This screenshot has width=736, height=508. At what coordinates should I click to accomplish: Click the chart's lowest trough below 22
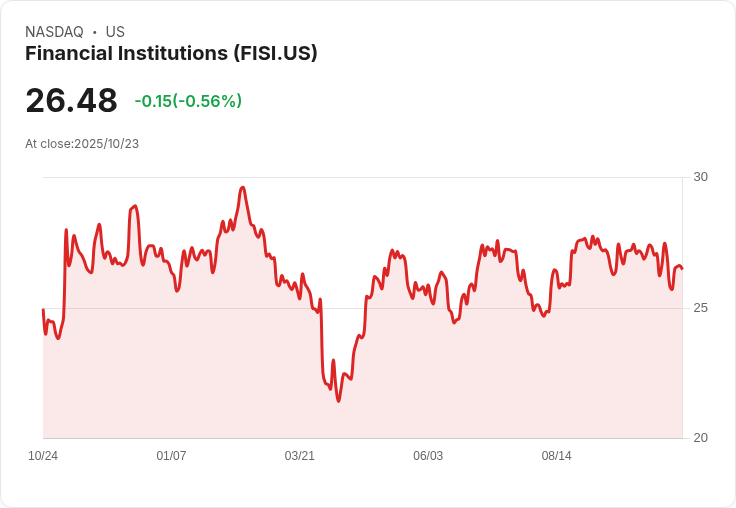click(x=338, y=400)
